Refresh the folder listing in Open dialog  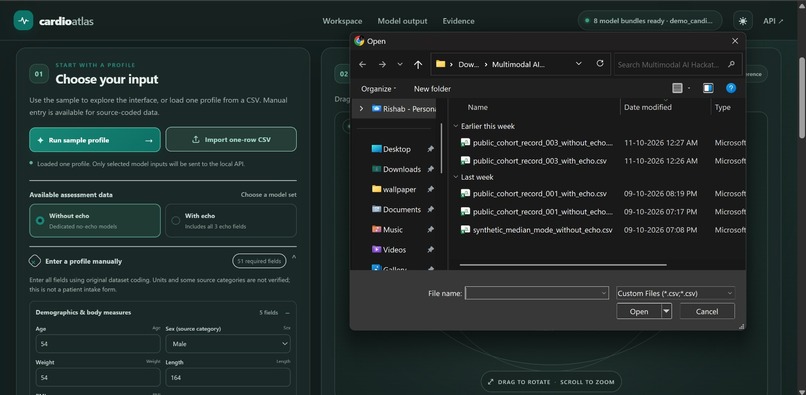pyautogui.click(x=600, y=64)
